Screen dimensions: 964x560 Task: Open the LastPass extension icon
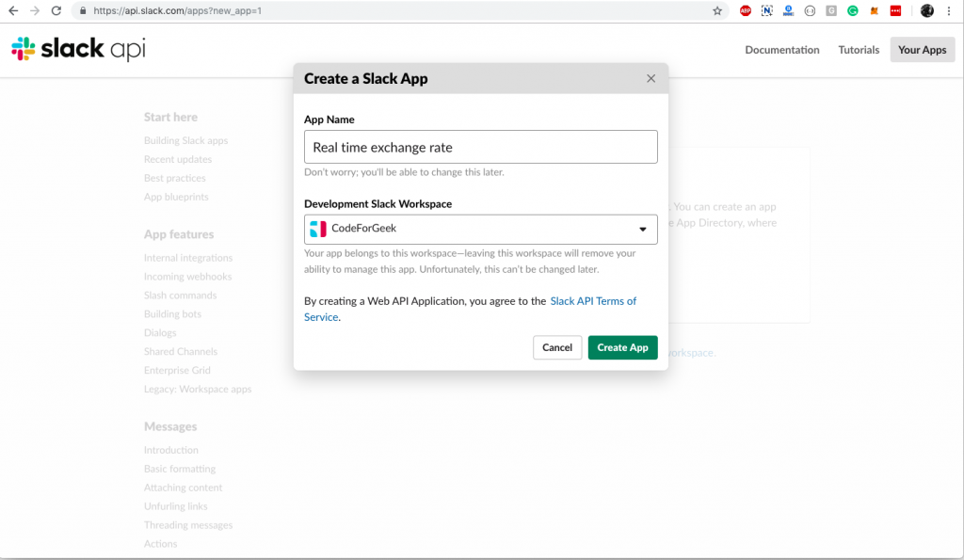tap(896, 10)
